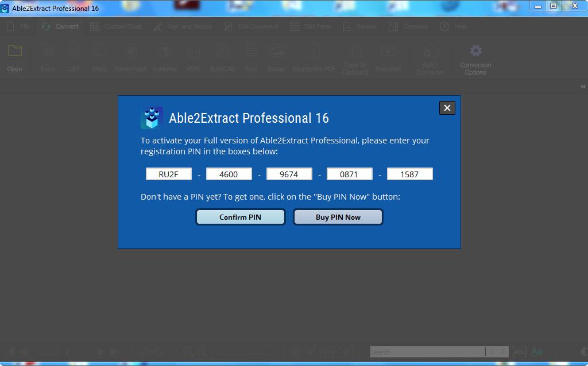Go to the next page
Screen dimensions: 588x366
coord(100,352)
